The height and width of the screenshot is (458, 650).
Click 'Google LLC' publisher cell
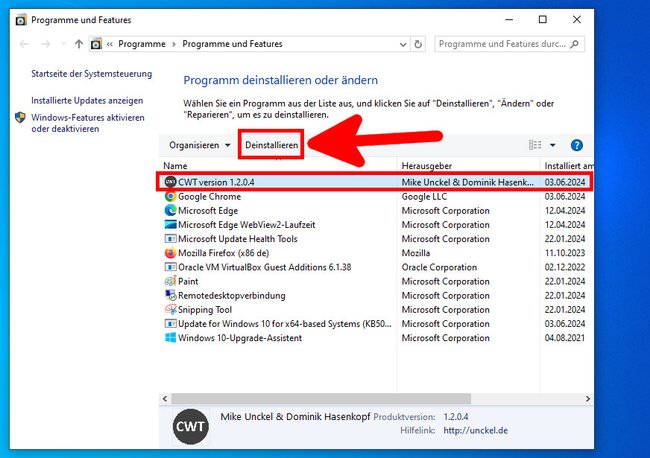pos(424,196)
